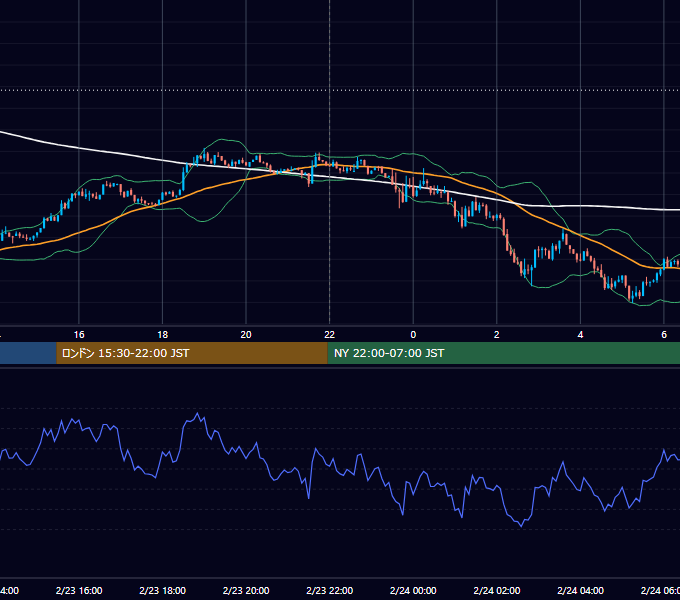Click the 22 hour axis label
Image resolution: width=680 pixels, height=600 pixels.
(x=330, y=335)
